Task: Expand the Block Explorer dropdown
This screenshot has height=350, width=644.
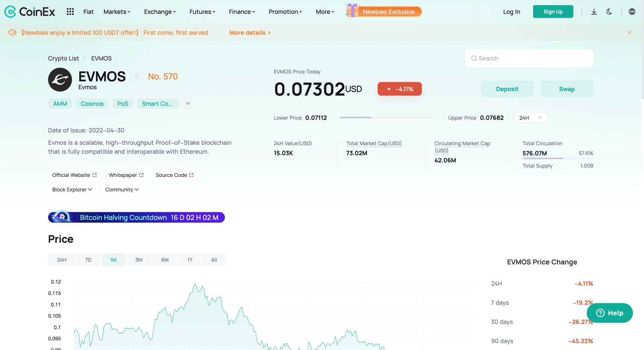Action: [72, 189]
